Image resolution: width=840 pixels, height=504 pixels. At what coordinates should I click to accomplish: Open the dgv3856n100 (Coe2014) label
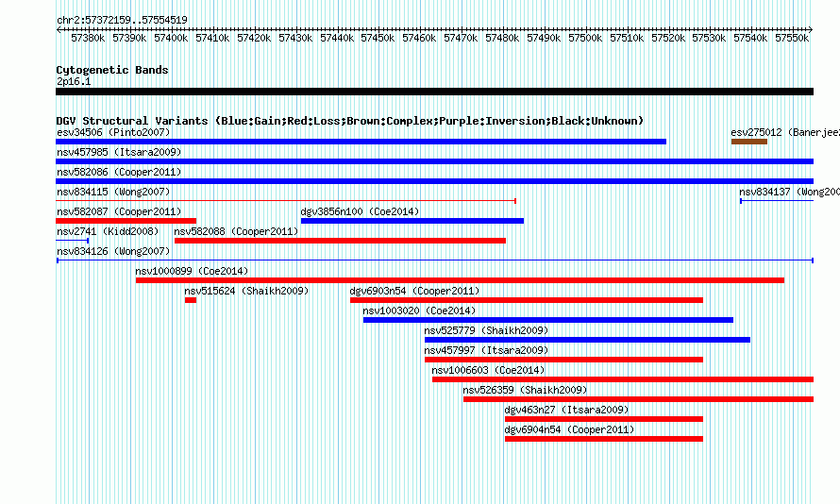pyautogui.click(x=360, y=211)
